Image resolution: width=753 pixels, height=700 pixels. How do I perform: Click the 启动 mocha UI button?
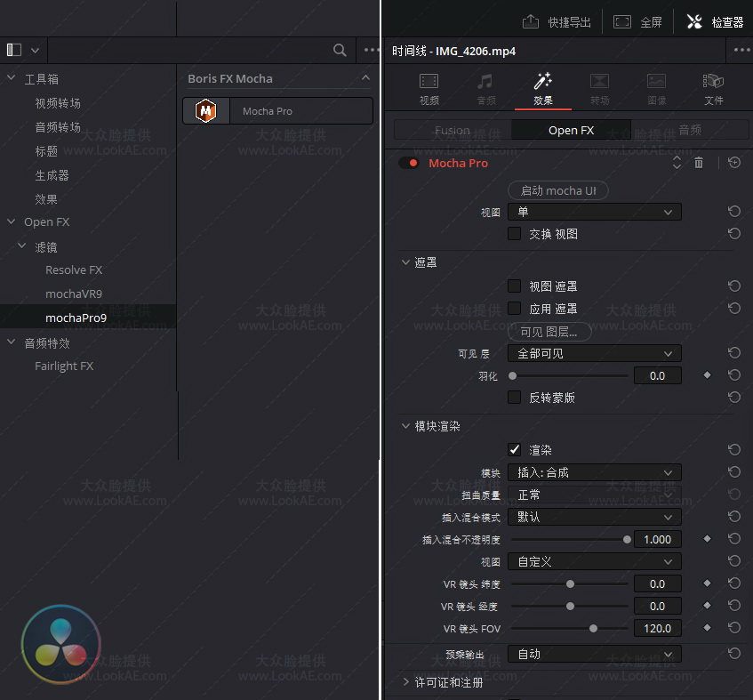click(x=558, y=190)
